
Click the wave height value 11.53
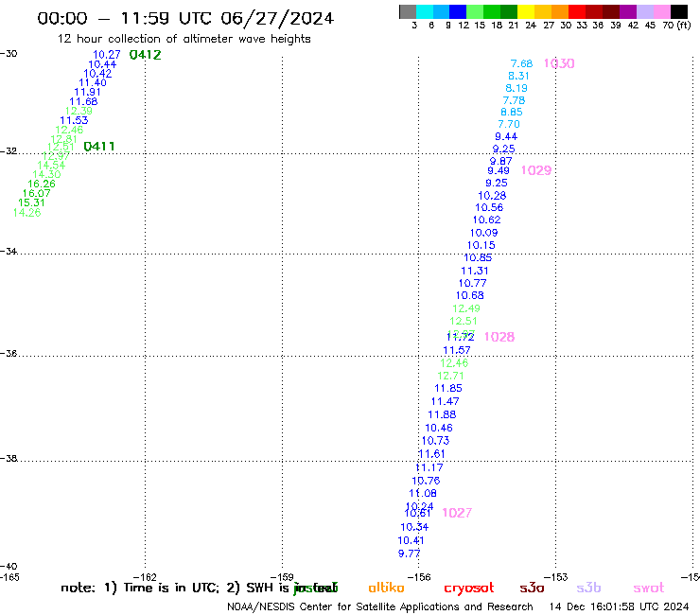(x=74, y=120)
